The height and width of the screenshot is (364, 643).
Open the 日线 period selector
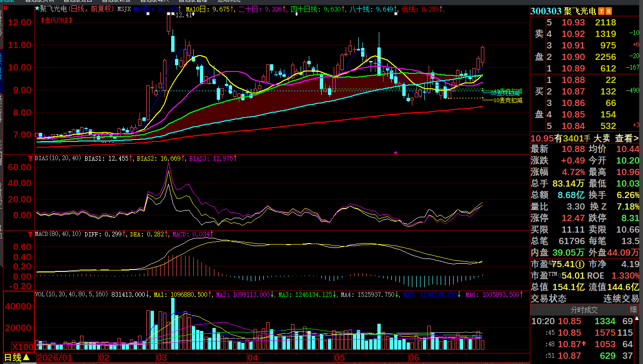[17, 358]
